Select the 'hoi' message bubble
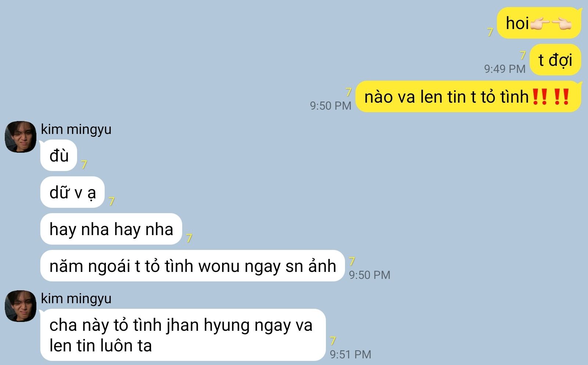Screen dimensions: 588x365 539,23
